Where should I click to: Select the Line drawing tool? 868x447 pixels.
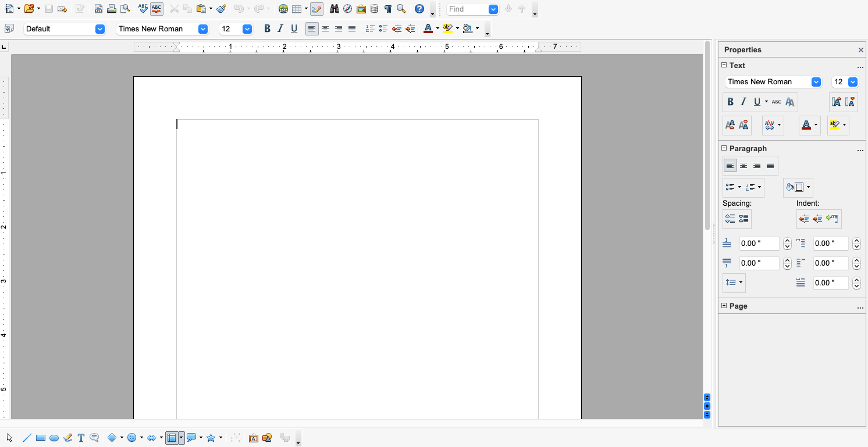click(27, 438)
